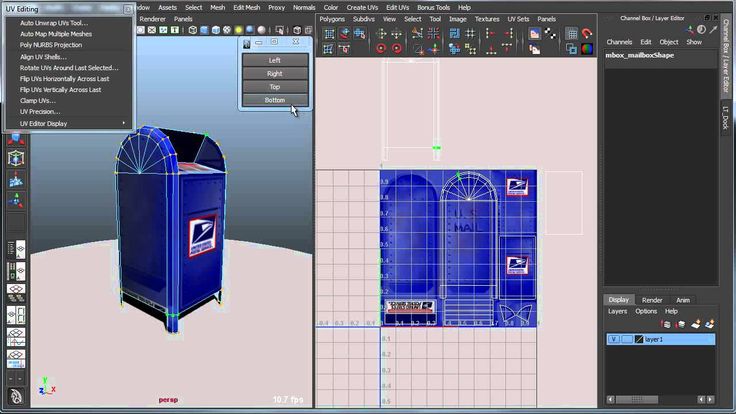Click the manipulator arrows icon in Channel Box
Image resolution: width=736 pixels, height=414 pixels.
click(x=690, y=30)
